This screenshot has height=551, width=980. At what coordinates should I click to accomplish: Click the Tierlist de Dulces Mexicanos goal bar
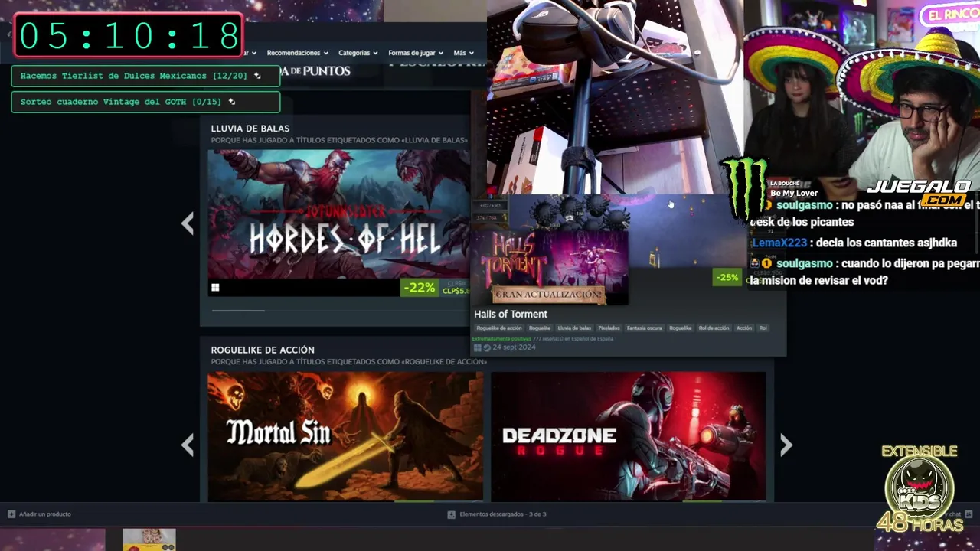click(145, 76)
